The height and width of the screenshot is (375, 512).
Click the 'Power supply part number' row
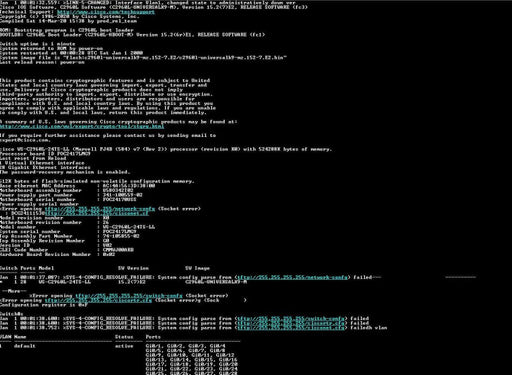(71, 195)
